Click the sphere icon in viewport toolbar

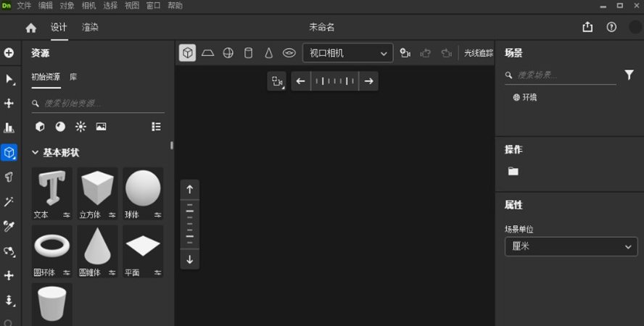pyautogui.click(x=228, y=53)
